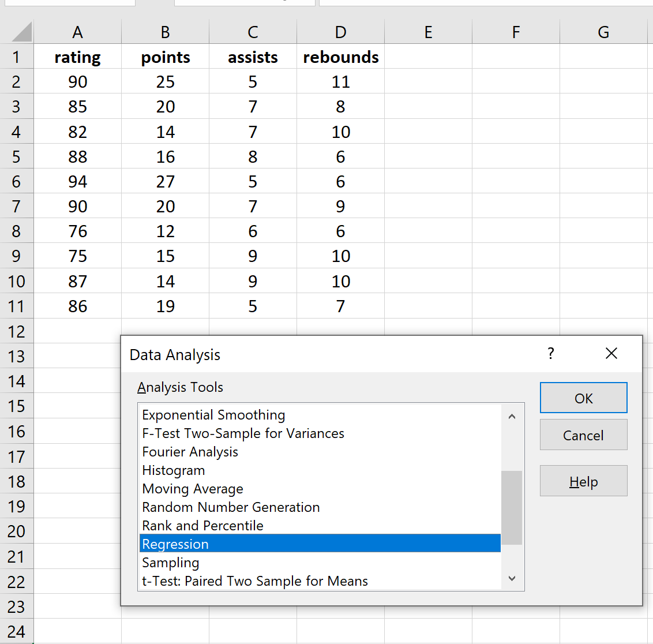Click cell B11 with value 19
The width and height of the screenshot is (653, 644).
pos(166,306)
